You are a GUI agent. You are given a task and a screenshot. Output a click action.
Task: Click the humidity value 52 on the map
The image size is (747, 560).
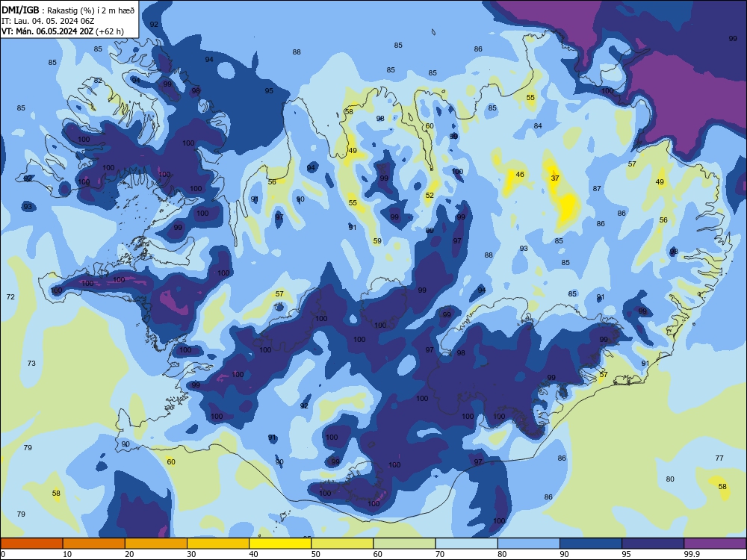tap(430, 195)
